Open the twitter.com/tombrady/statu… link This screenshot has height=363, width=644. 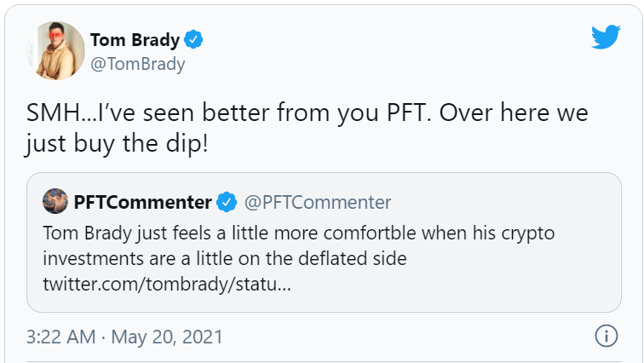coord(167,284)
